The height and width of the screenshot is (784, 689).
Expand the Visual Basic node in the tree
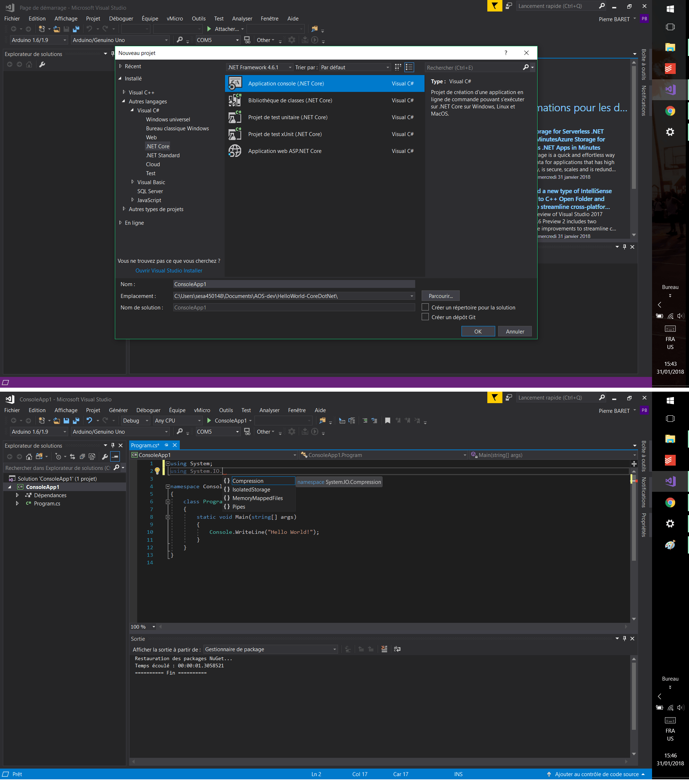pyautogui.click(x=133, y=182)
